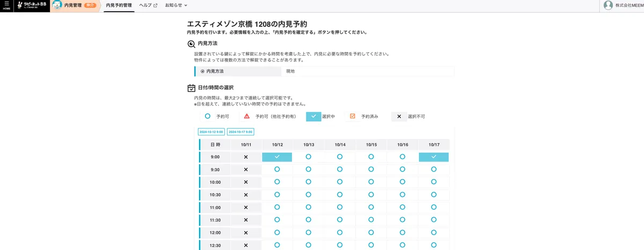Click the 予約可(他社予約有) warning triangle legend

[247, 116]
